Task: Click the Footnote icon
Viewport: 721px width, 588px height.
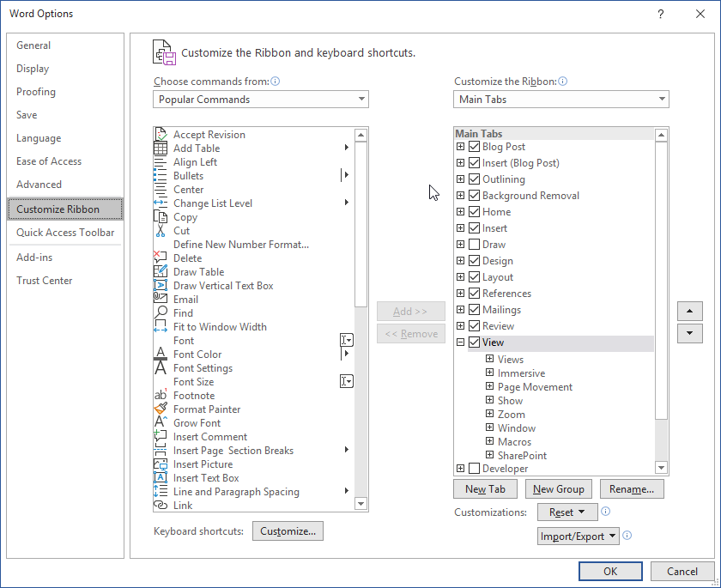Action: click(161, 396)
